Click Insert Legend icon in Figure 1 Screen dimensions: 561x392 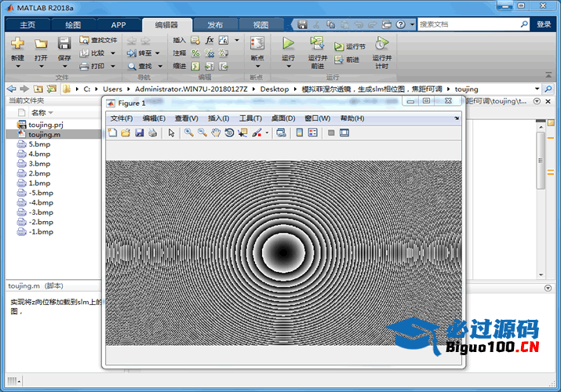pyautogui.click(x=313, y=133)
